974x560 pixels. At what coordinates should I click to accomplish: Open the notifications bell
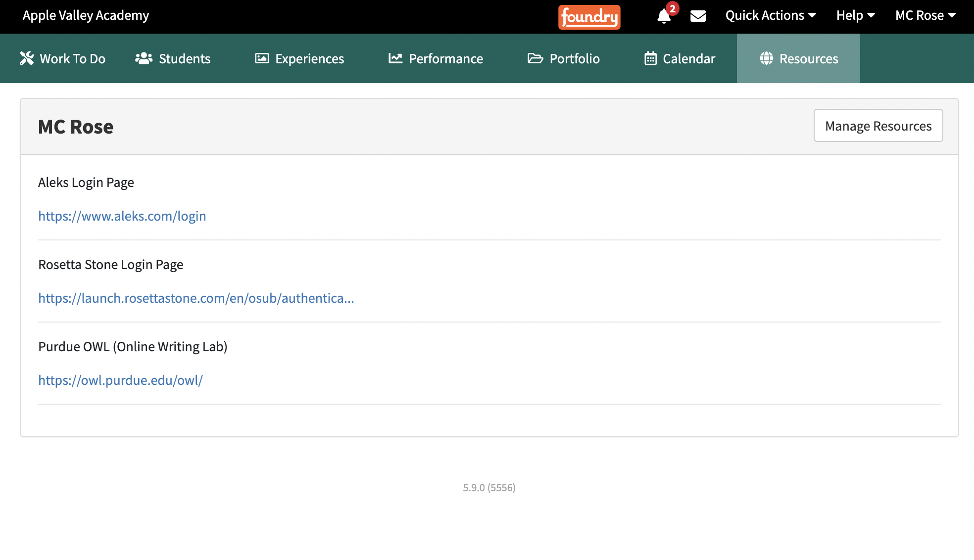click(x=664, y=16)
